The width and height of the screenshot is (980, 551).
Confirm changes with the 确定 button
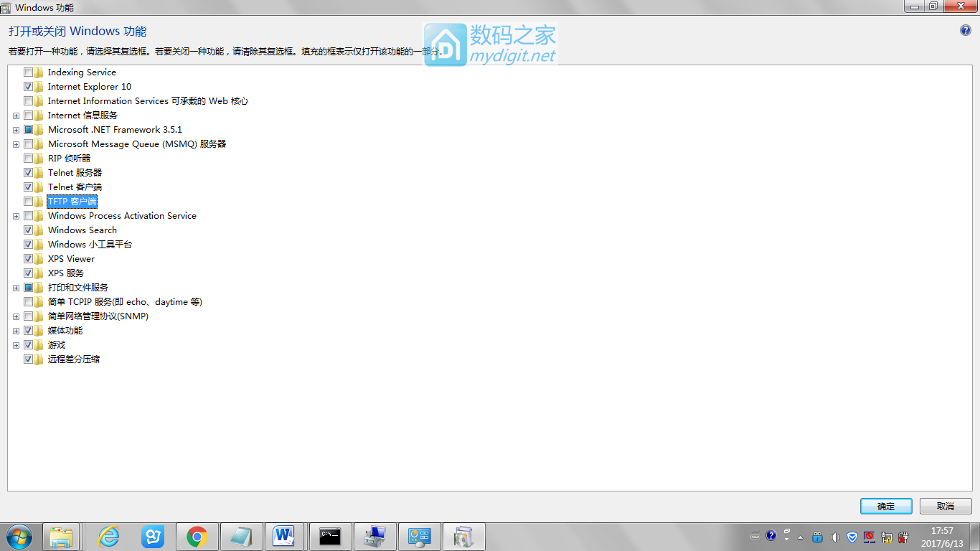(886, 506)
